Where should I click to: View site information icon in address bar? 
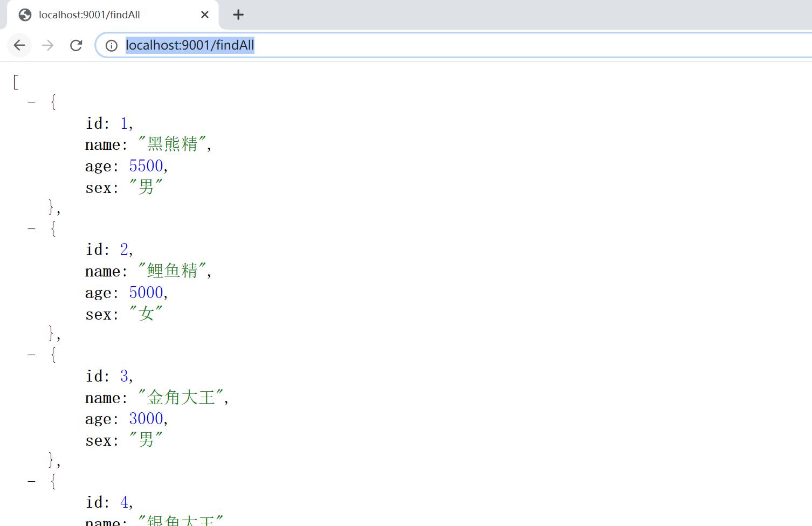[111, 45]
